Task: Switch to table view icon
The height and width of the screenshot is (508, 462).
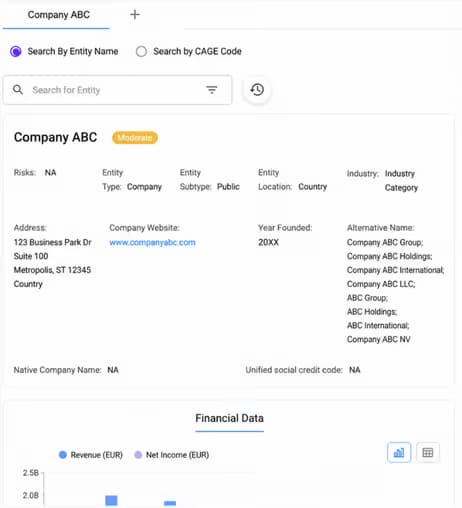Action: click(428, 452)
